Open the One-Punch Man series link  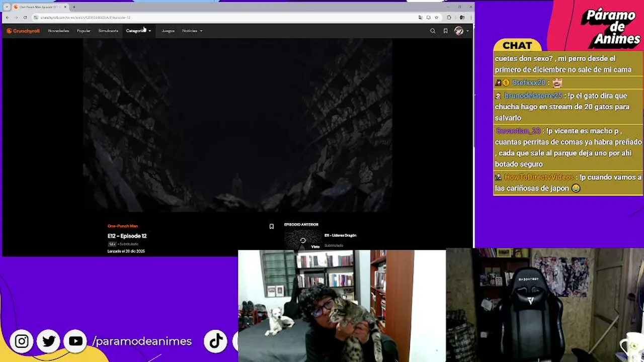[122, 226]
